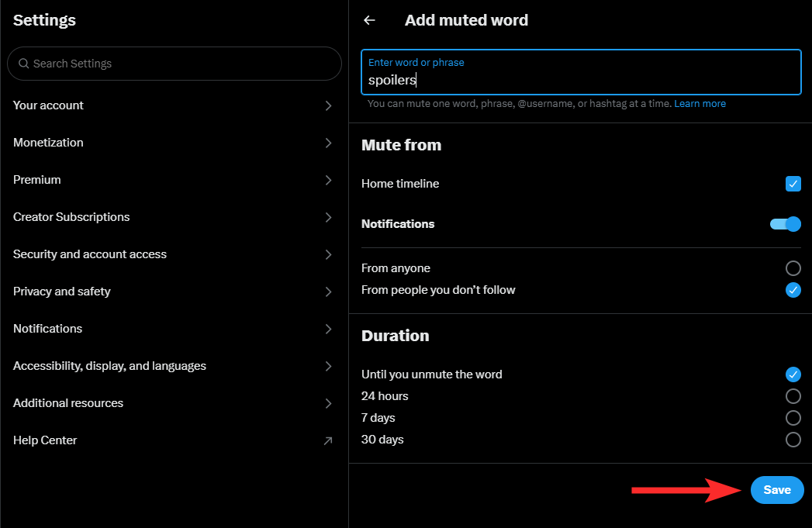This screenshot has height=528, width=812.
Task: Select From people you don't follow option
Action: tap(793, 290)
